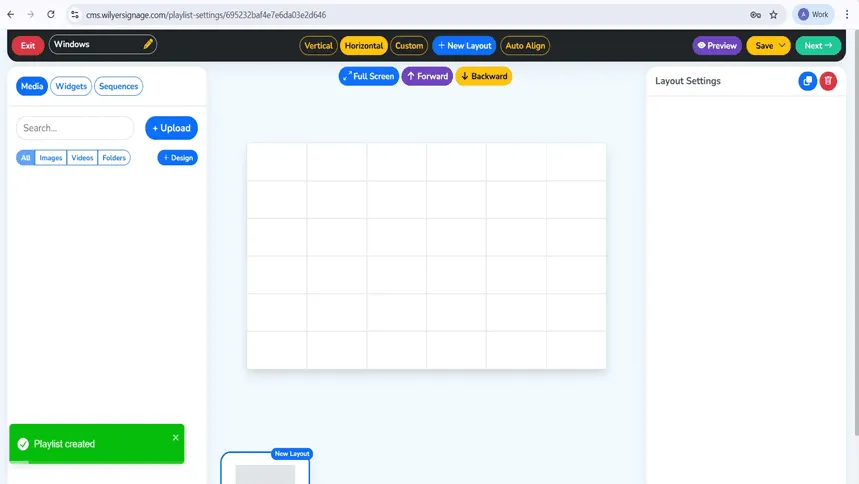Delete layout using the red trash icon
This screenshot has width=859, height=484.
click(x=828, y=81)
